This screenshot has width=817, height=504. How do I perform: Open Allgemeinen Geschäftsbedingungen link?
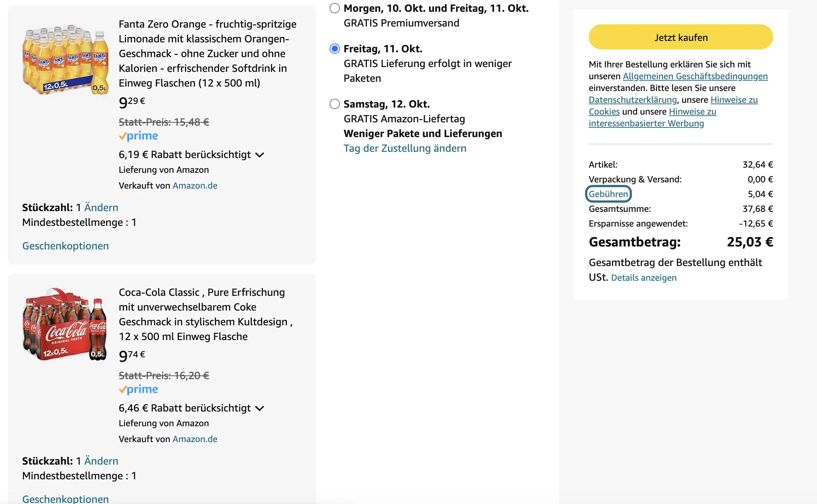coord(695,76)
